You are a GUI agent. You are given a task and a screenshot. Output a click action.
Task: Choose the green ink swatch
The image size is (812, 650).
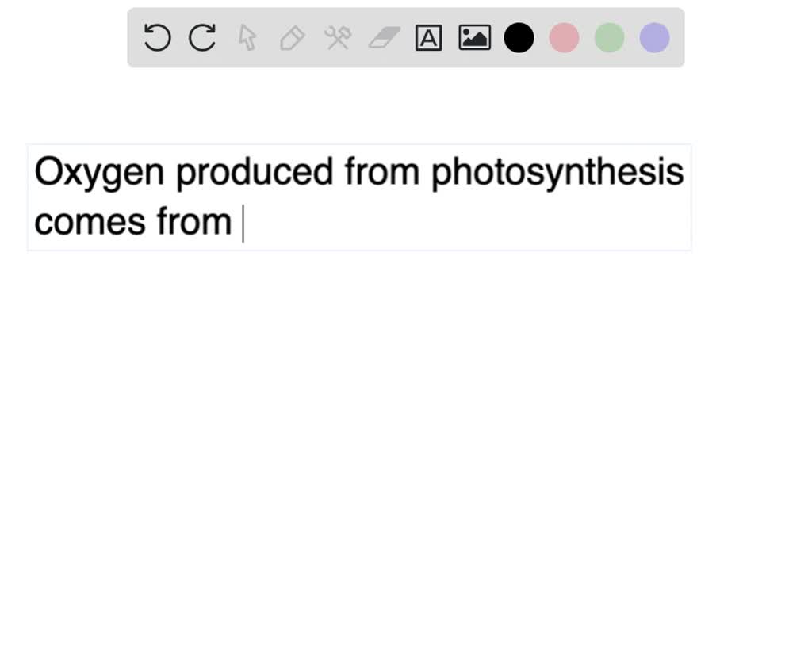pos(608,36)
